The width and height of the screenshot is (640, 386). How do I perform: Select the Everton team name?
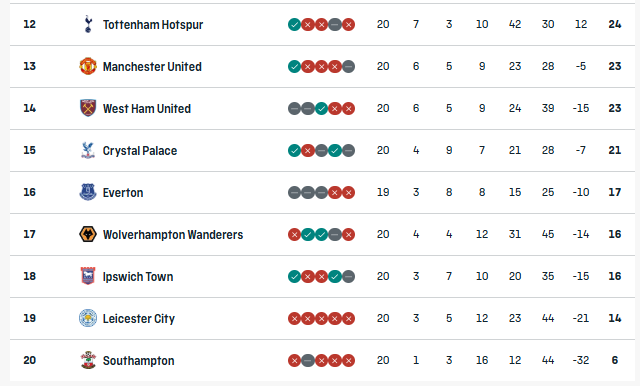pyautogui.click(x=123, y=193)
